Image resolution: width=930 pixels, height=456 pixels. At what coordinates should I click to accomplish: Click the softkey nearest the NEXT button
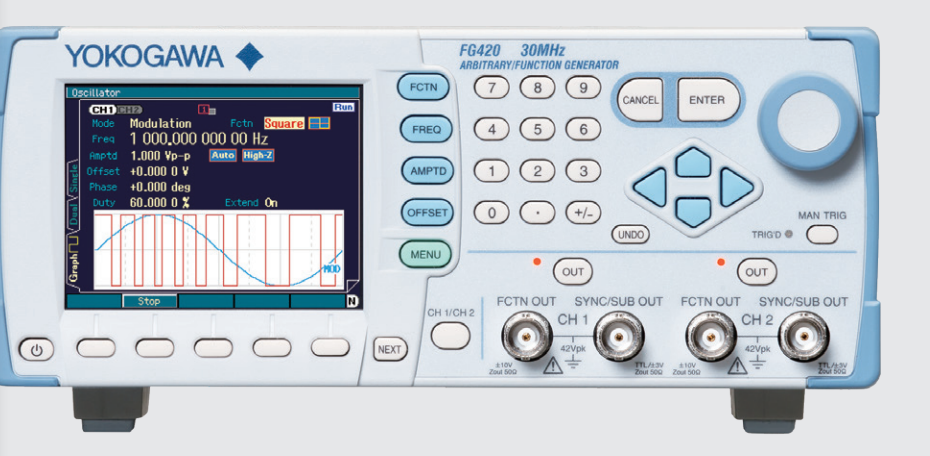point(330,347)
